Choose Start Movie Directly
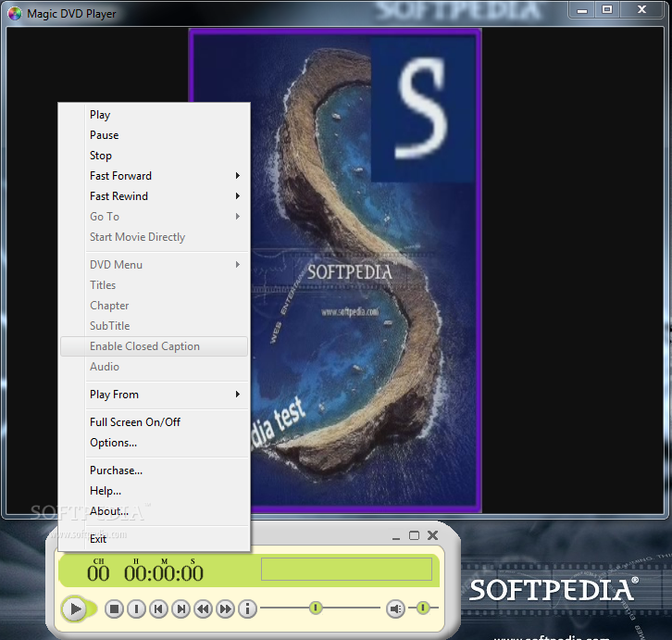This screenshot has width=672, height=640. point(155,237)
